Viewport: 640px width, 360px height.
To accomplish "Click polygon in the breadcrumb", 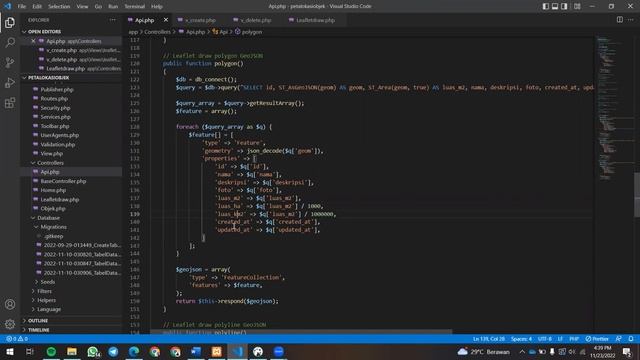I will pyautogui.click(x=252, y=32).
